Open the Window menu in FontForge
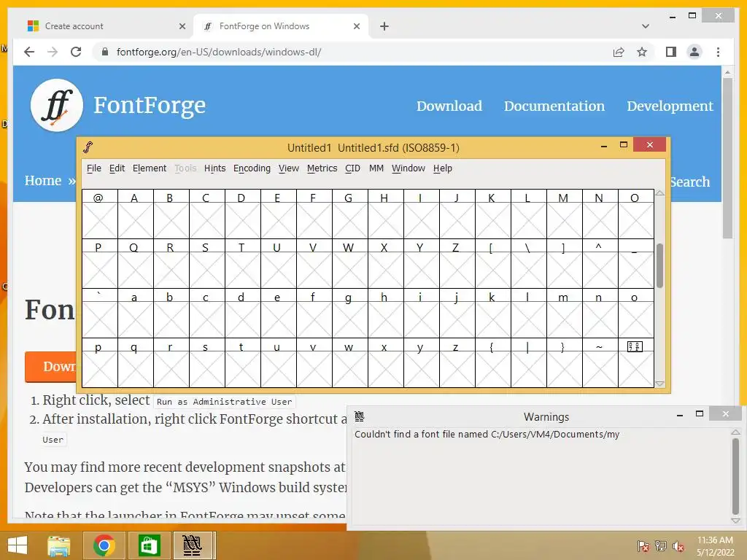Viewport: 747px width, 560px height. point(409,168)
